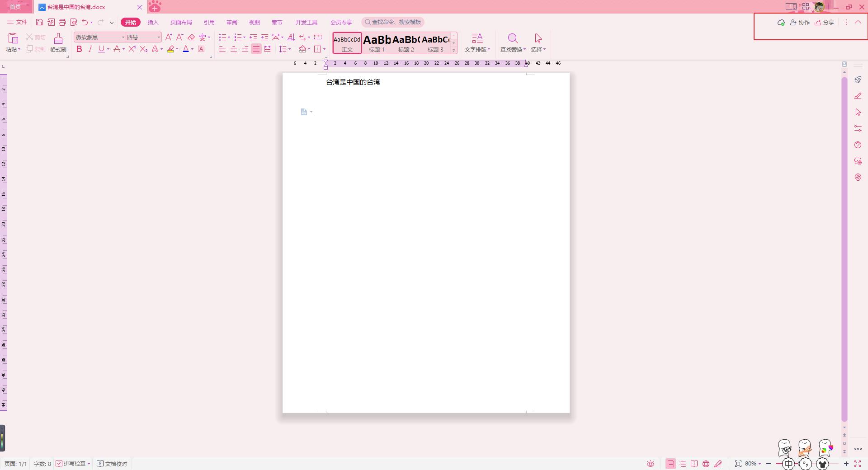The height and width of the screenshot is (470, 868).
Task: Click the clear formatting eraser icon
Action: point(191,37)
